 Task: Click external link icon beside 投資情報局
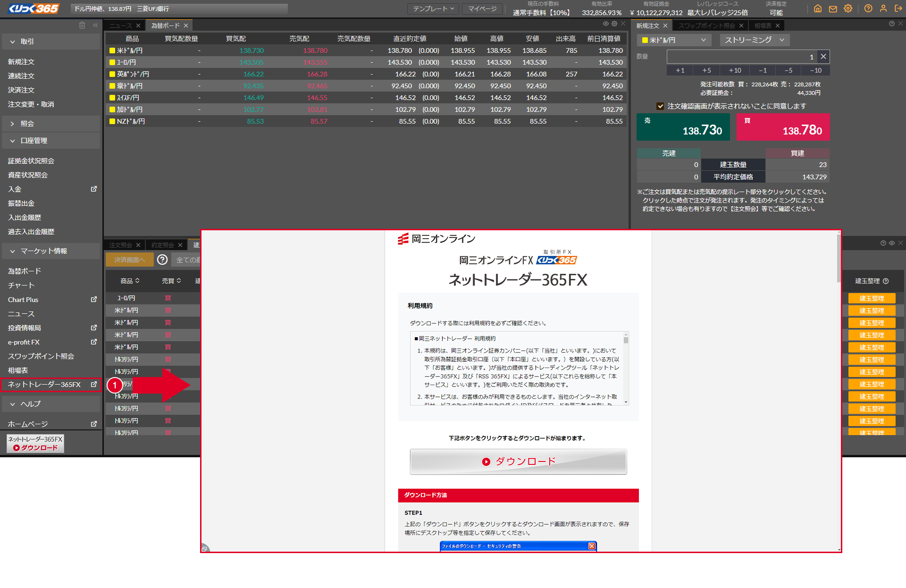(94, 328)
